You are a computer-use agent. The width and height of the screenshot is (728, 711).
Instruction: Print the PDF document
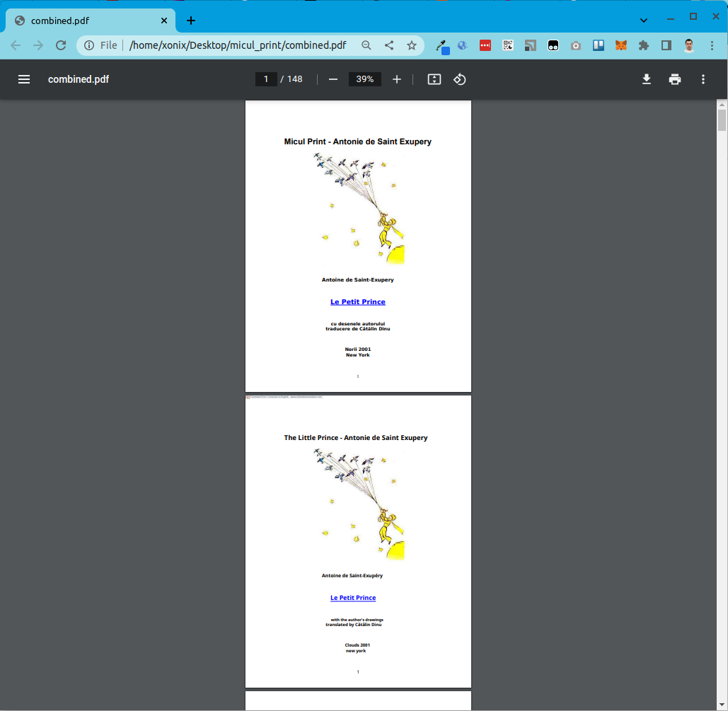tap(675, 79)
